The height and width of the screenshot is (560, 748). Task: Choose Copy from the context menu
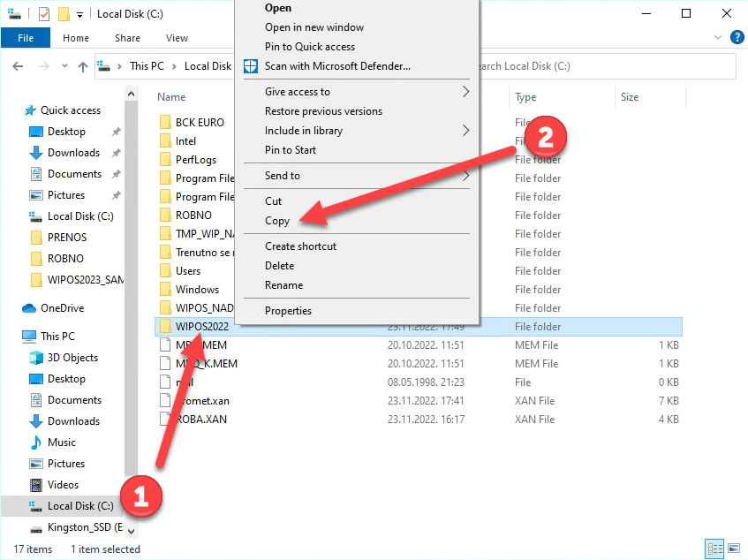(x=277, y=221)
